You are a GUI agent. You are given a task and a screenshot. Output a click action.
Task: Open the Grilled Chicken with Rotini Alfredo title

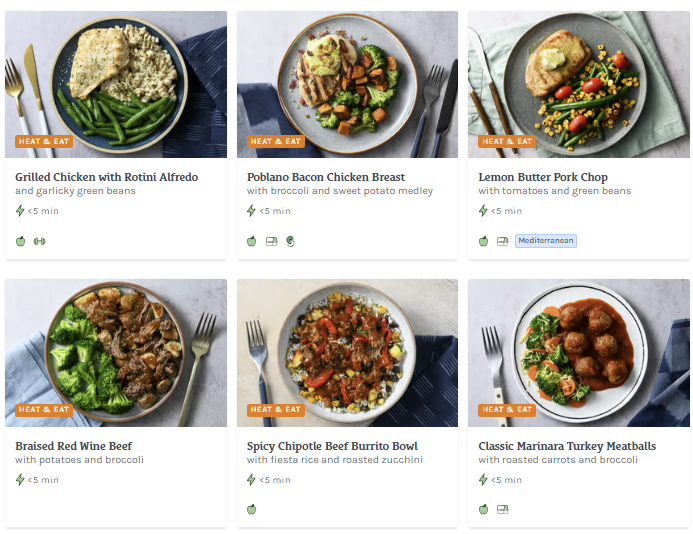point(106,177)
